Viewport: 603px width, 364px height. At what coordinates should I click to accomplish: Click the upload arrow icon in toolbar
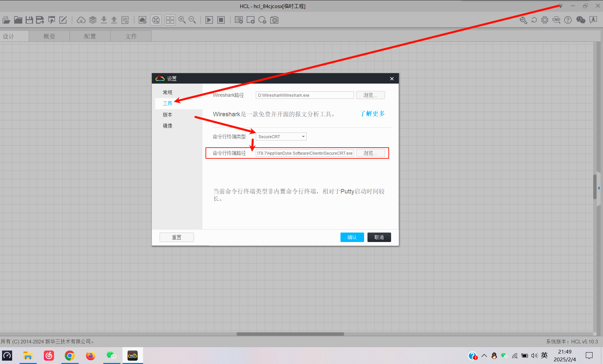pos(114,20)
